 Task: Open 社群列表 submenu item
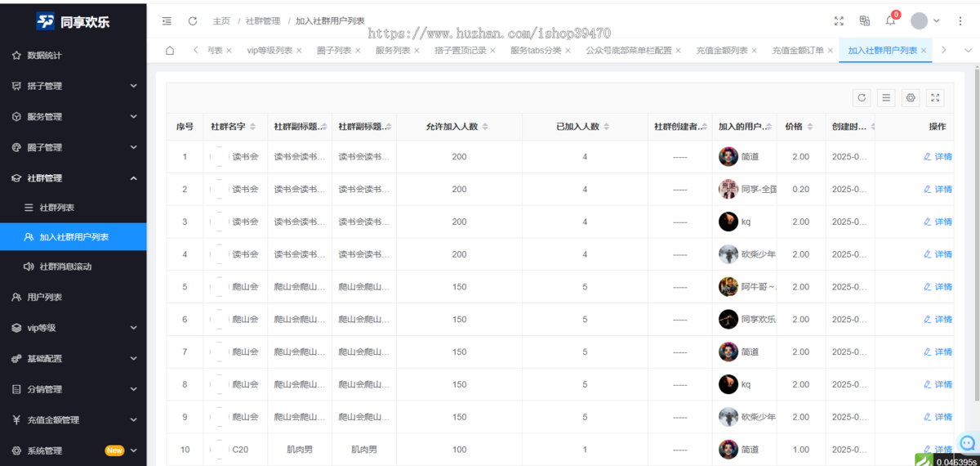(x=73, y=208)
